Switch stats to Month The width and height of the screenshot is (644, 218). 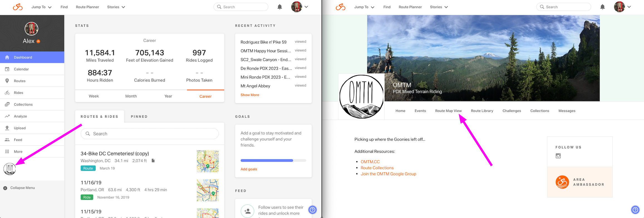click(x=131, y=96)
